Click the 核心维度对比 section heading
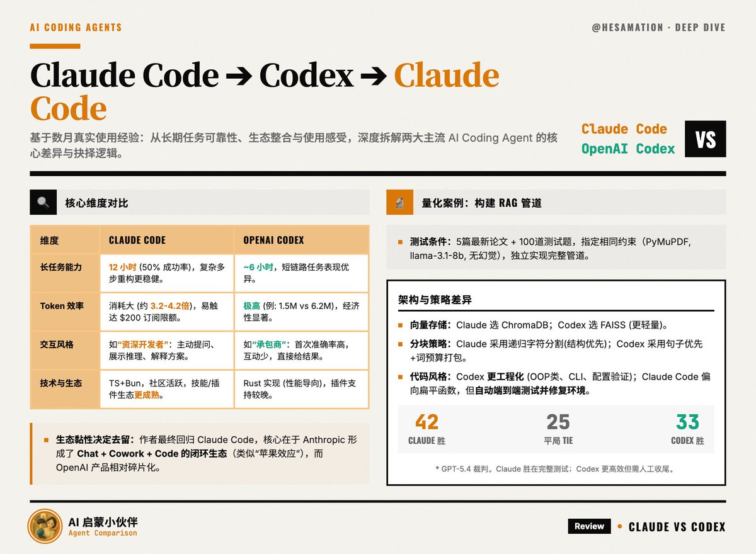The image size is (756, 554). click(x=96, y=203)
